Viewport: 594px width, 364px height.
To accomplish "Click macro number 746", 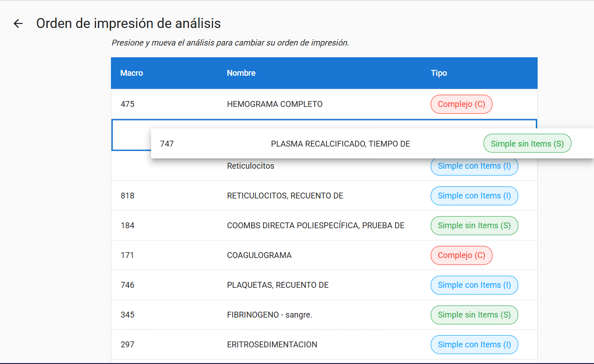I will [128, 285].
